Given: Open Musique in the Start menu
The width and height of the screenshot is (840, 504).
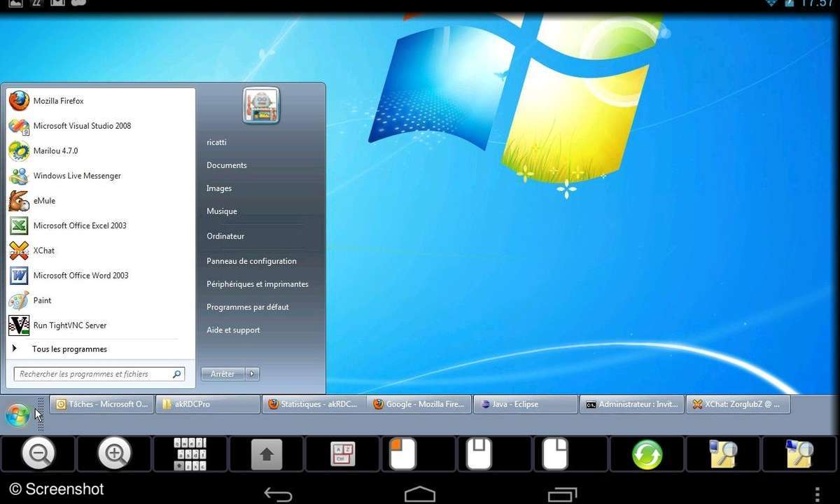Looking at the screenshot, I should 222,211.
